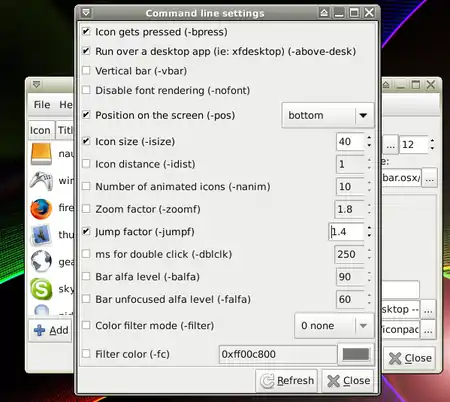Open the File menu
Viewport: 450px width, 402px height.
click(x=42, y=105)
